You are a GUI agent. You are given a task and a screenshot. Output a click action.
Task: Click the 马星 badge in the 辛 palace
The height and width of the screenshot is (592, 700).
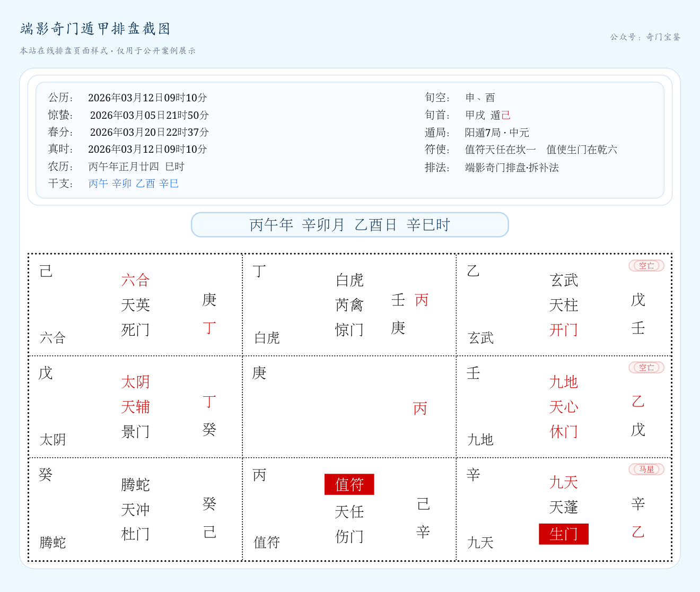tap(646, 469)
